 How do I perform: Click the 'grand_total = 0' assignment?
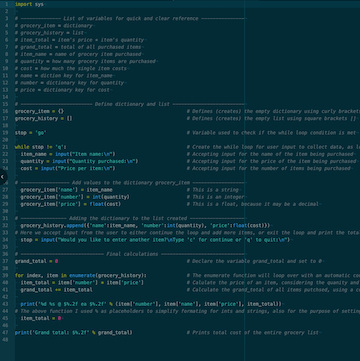coord(37,261)
